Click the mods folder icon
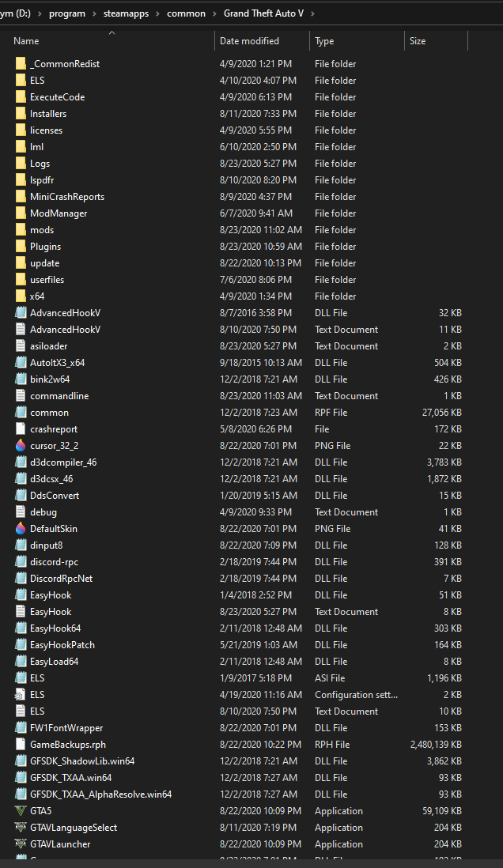Image resolution: width=503 pixels, height=868 pixels. (21, 230)
